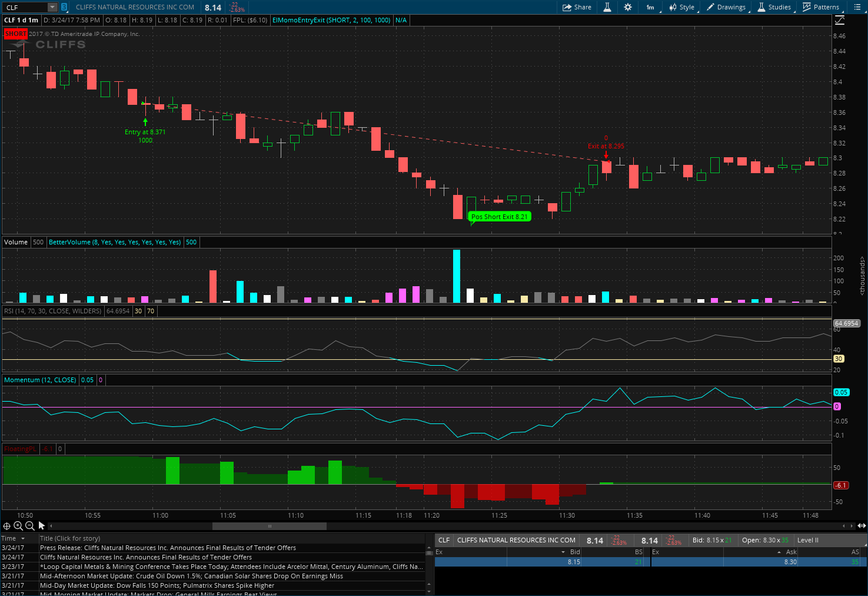
Task: Open chart settings gear icon
Action: click(x=628, y=7)
